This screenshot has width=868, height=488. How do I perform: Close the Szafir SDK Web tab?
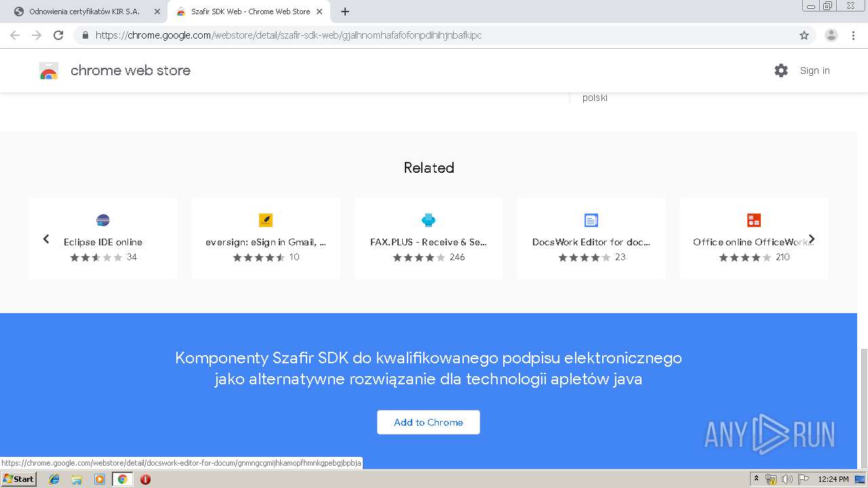point(319,12)
